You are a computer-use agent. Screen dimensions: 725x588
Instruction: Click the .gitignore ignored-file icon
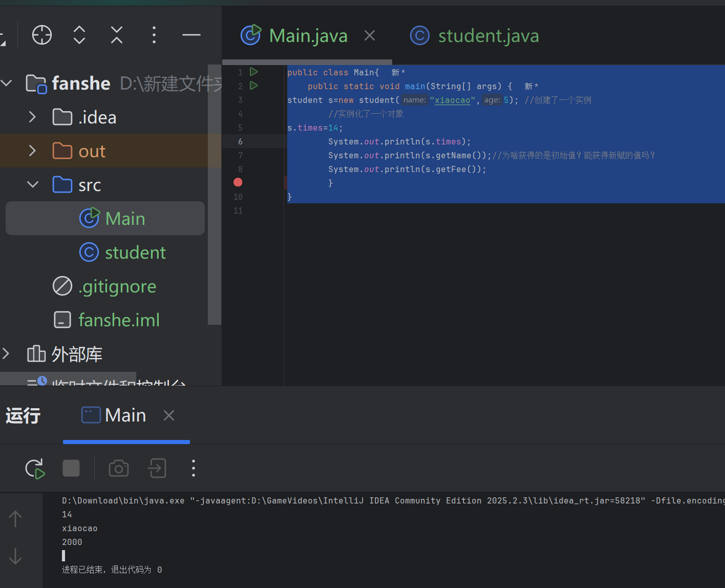[x=62, y=286]
